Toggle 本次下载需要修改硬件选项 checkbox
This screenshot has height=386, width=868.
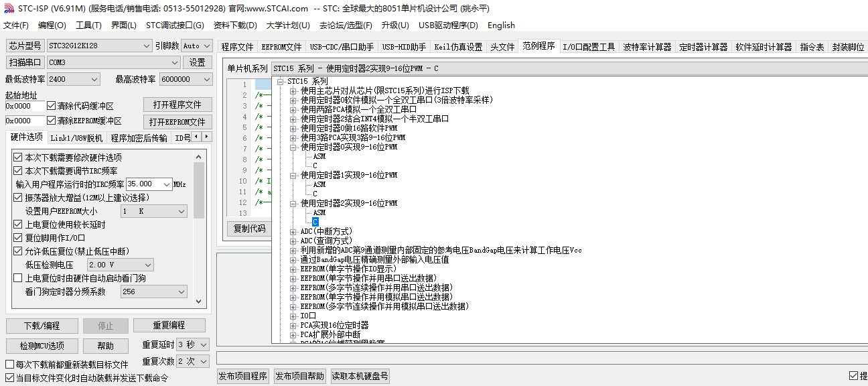pyautogui.click(x=18, y=157)
